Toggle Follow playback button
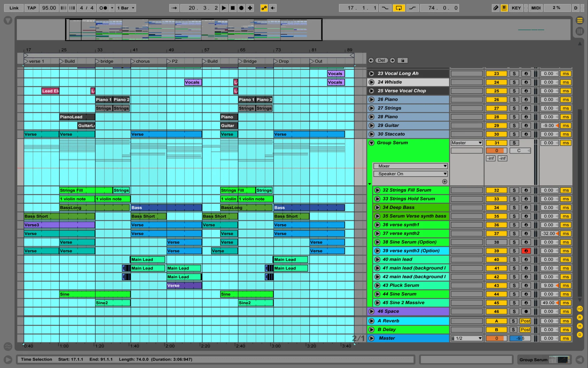588x368 pixels. point(174,8)
